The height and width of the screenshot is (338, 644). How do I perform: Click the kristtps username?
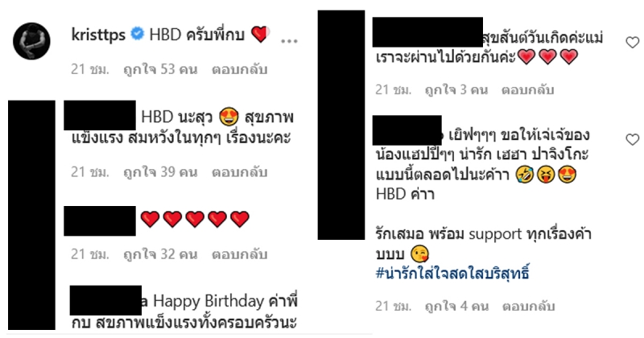(x=98, y=35)
